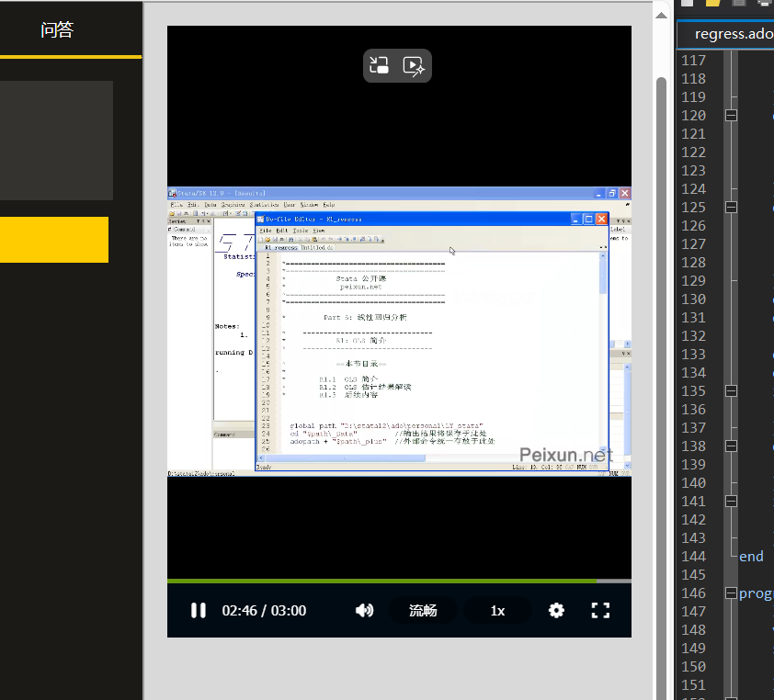This screenshot has width=774, height=700.
Task: Click line number 151 in the editor gutter
Action: coord(693,684)
